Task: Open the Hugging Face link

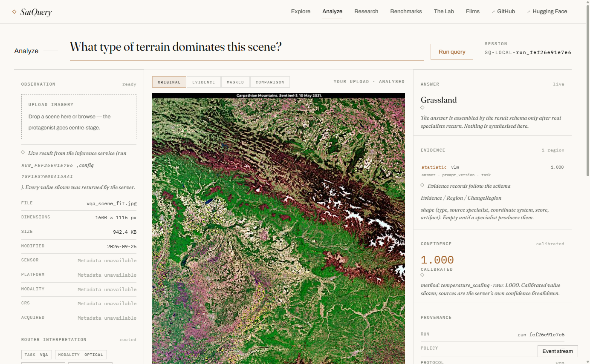Action: [550, 11]
